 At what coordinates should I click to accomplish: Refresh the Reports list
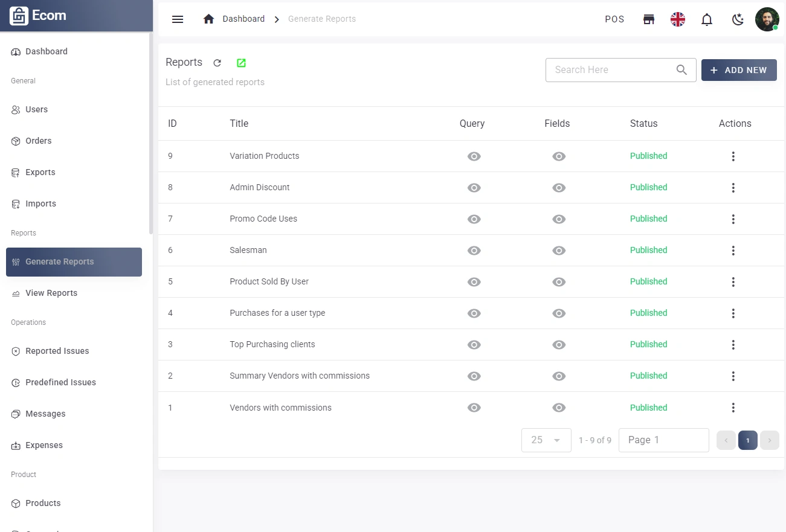(217, 62)
